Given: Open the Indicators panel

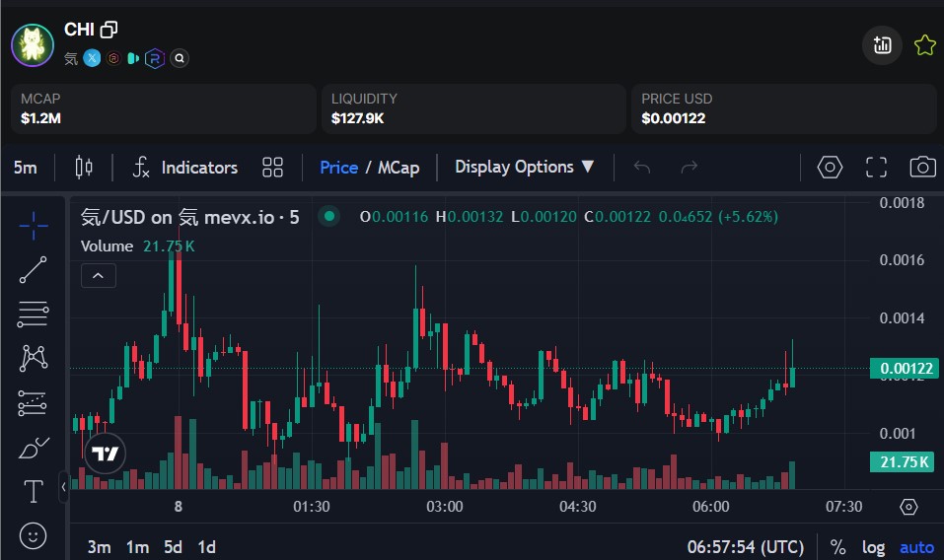Looking at the screenshot, I should click(x=185, y=168).
